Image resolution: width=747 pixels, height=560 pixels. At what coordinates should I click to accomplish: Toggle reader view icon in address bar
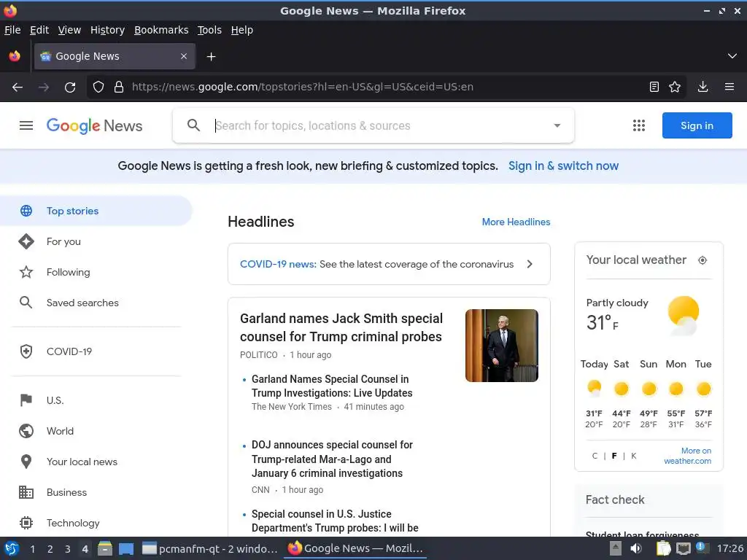pos(654,87)
